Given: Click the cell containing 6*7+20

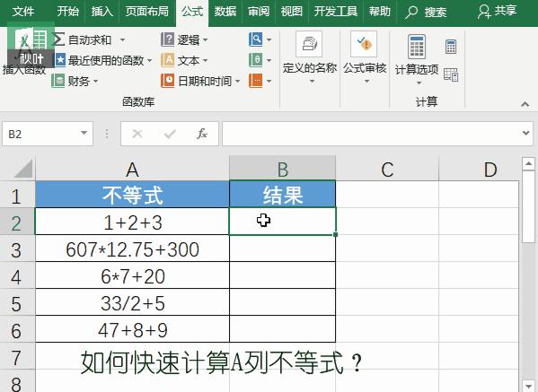Looking at the screenshot, I should [x=132, y=276].
